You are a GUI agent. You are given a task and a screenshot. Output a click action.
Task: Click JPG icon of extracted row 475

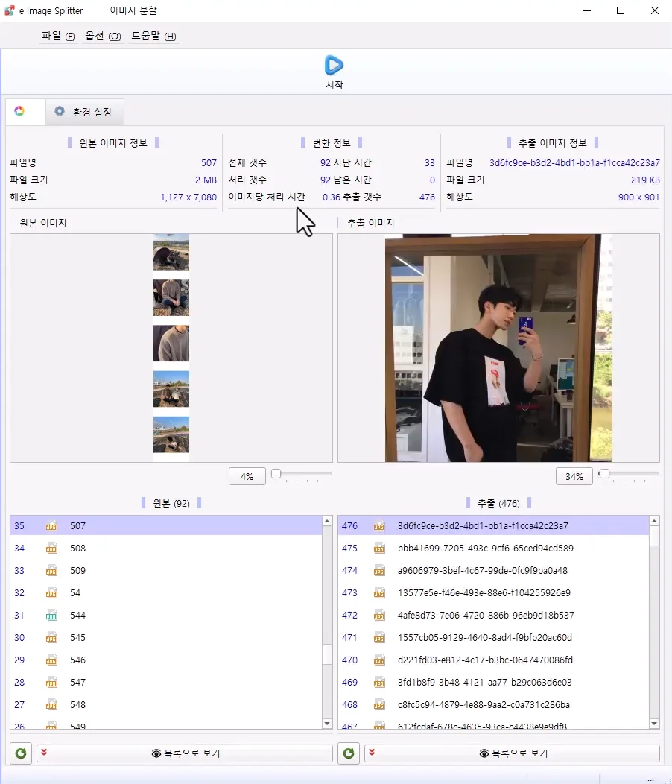click(379, 549)
